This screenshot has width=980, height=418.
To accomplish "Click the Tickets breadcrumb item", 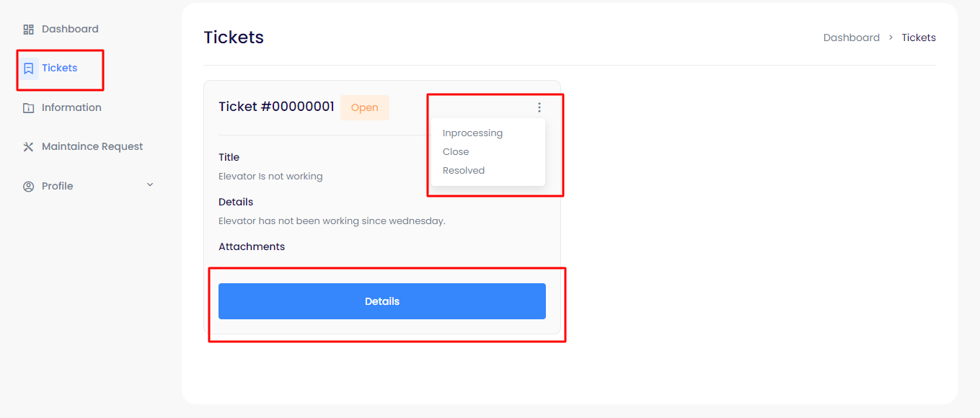I will (918, 37).
